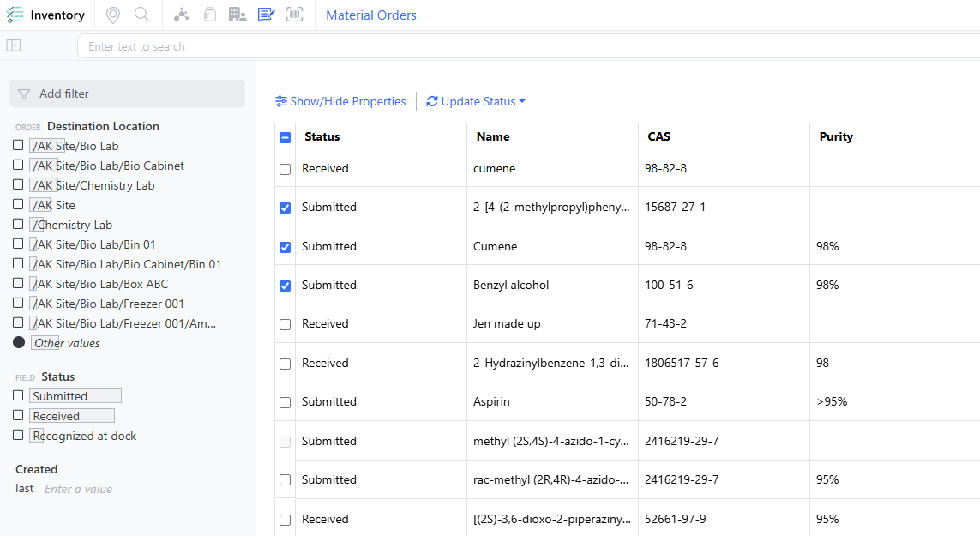
Task: Uncheck the 15687-27-1 row checkbox
Action: coord(285,208)
